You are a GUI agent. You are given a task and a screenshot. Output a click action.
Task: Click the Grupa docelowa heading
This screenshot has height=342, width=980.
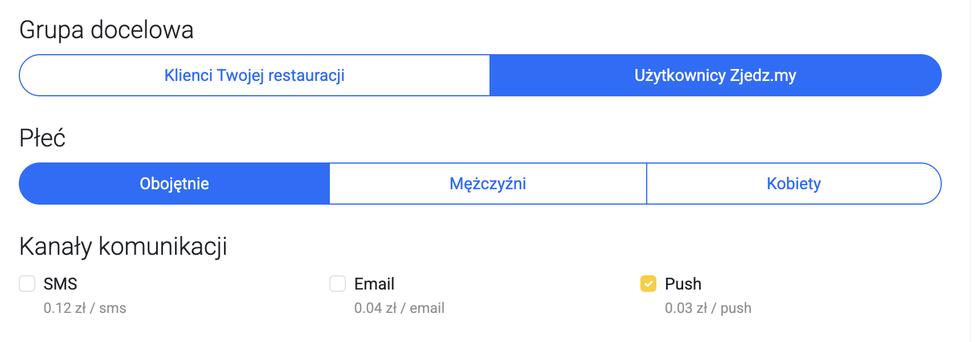click(x=107, y=30)
